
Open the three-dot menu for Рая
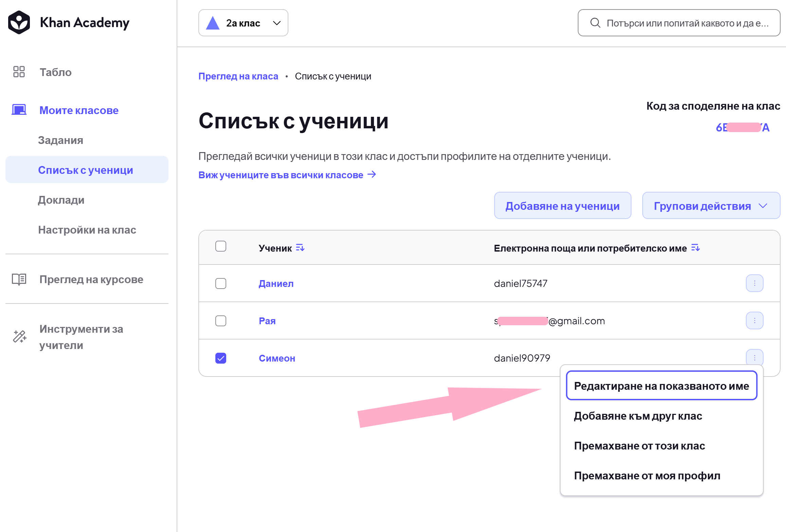point(755,320)
